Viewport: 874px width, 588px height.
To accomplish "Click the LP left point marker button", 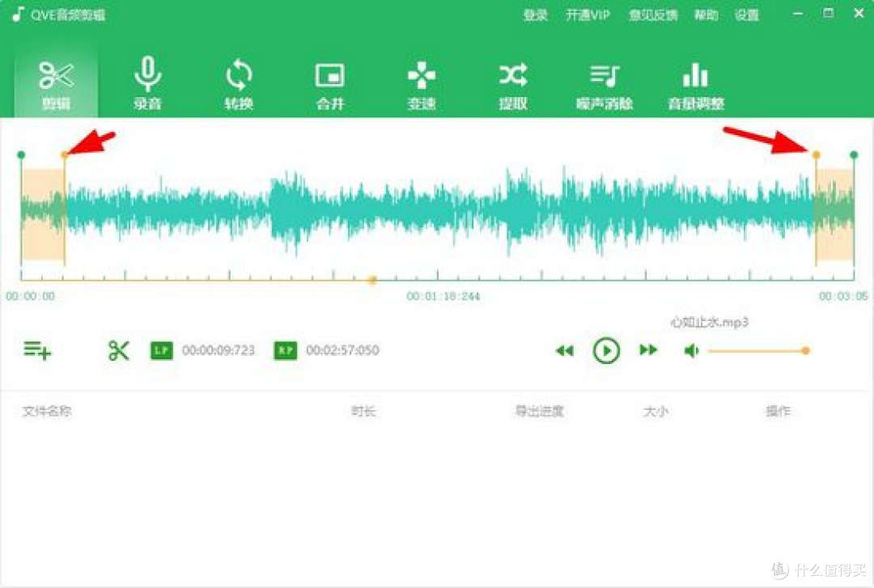I will pos(162,350).
